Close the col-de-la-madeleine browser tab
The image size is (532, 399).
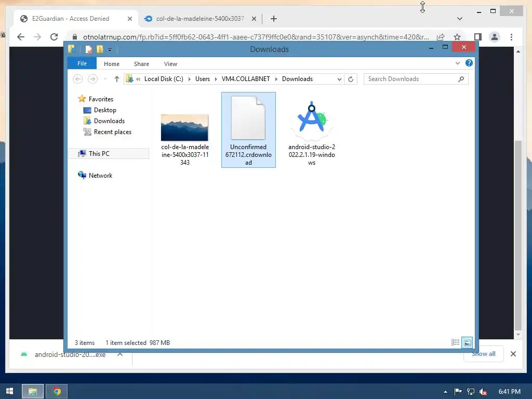254,19
